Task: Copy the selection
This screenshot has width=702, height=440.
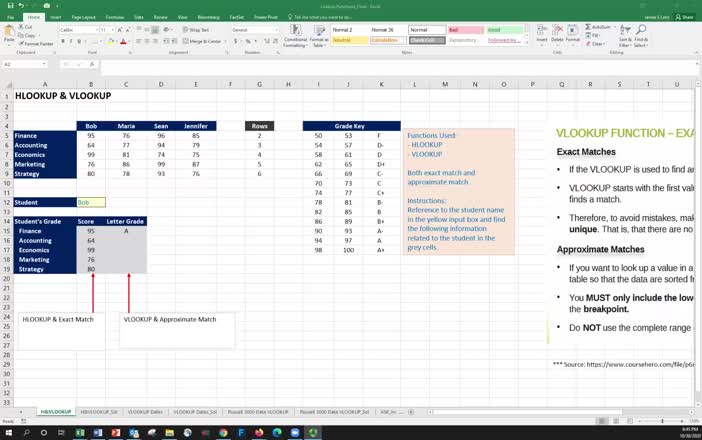Action: (x=28, y=35)
